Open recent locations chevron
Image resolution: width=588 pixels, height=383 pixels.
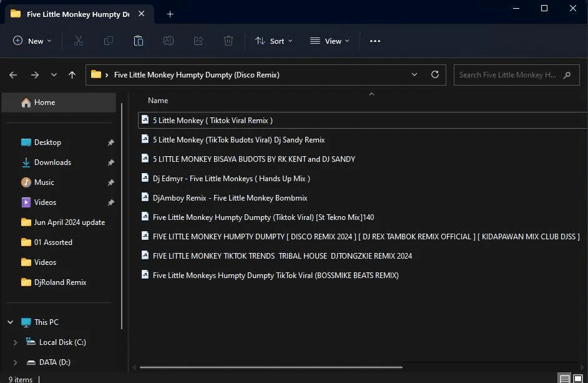click(x=54, y=75)
